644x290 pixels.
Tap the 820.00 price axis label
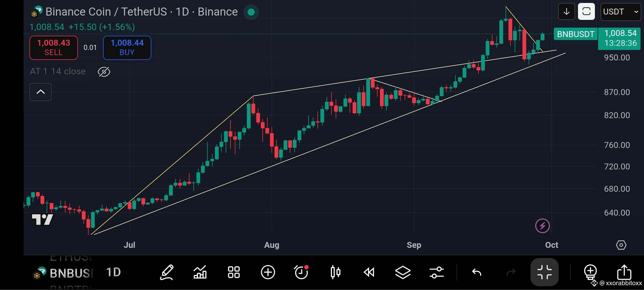(x=617, y=115)
